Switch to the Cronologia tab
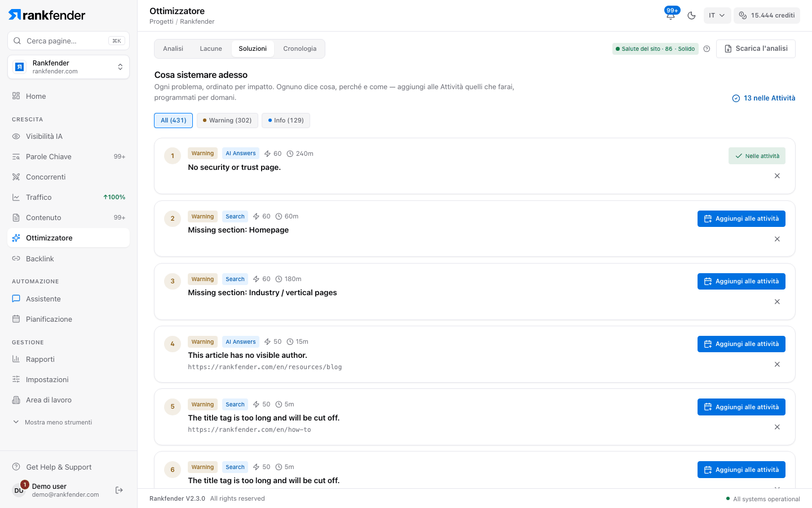The image size is (812, 508). pyautogui.click(x=300, y=49)
